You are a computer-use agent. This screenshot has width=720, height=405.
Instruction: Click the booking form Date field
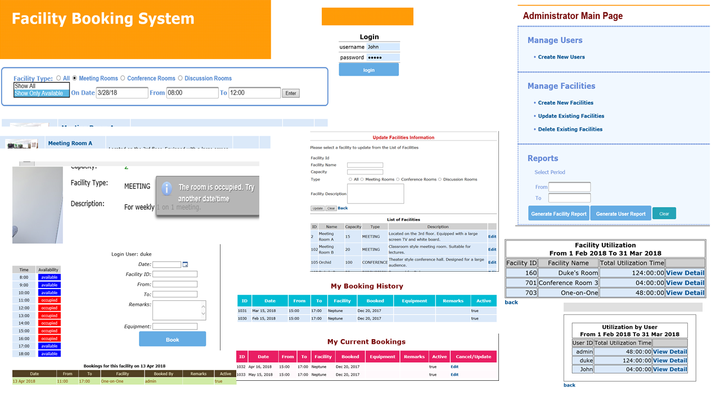click(167, 264)
